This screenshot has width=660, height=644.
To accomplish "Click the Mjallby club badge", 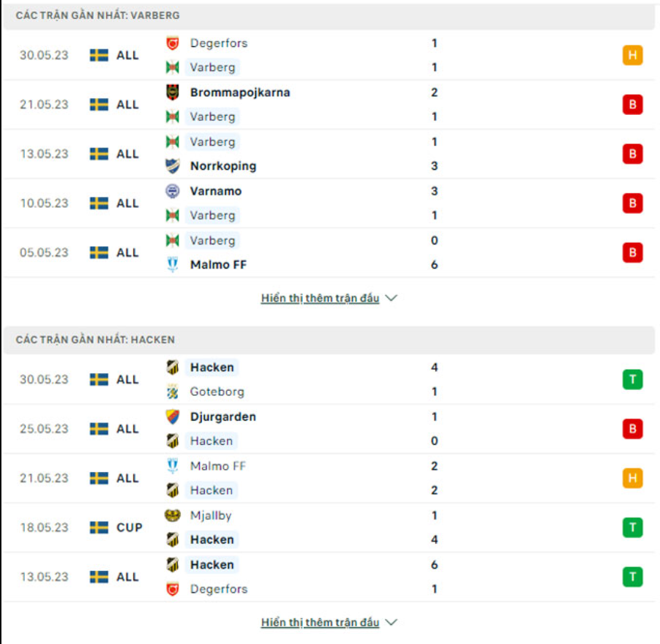I will [x=171, y=515].
